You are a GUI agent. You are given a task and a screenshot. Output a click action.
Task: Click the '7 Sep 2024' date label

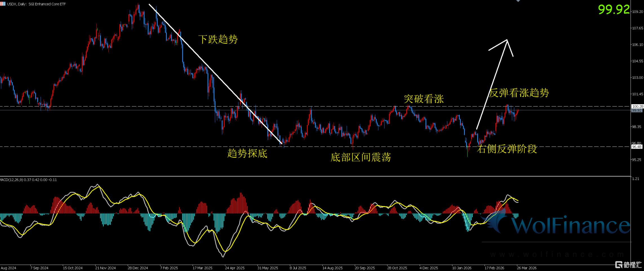(39, 268)
